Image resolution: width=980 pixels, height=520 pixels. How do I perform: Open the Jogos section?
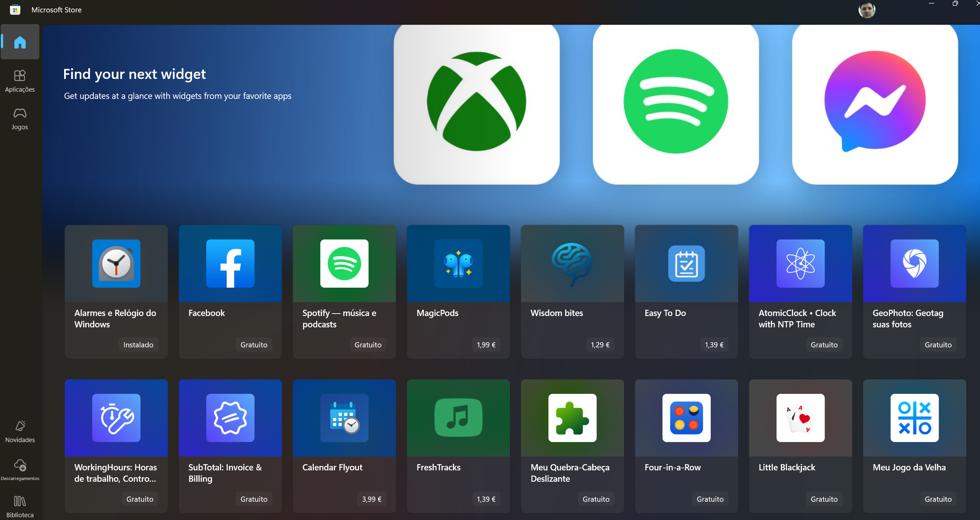pos(20,119)
